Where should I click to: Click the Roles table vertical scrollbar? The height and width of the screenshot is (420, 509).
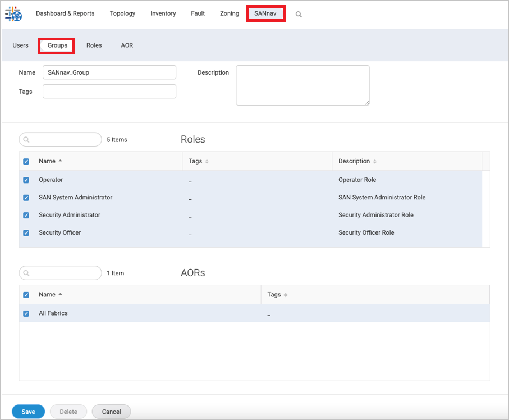point(486,209)
